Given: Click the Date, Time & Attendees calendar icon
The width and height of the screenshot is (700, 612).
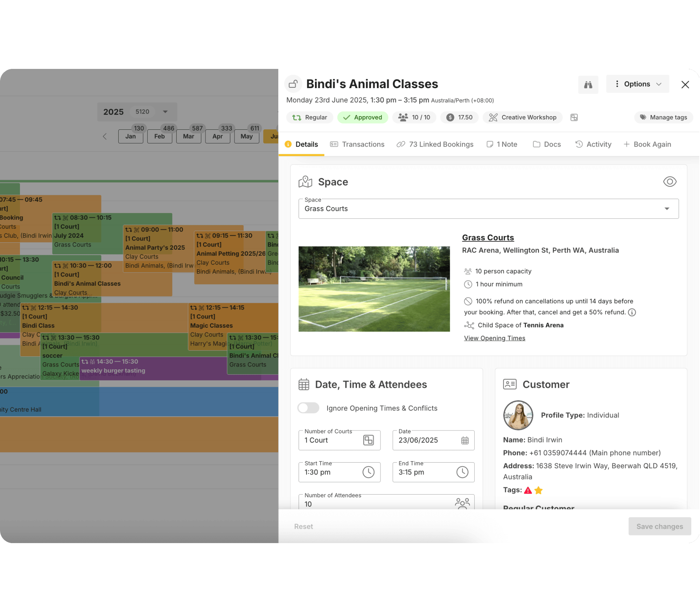Looking at the screenshot, I should [x=304, y=384].
